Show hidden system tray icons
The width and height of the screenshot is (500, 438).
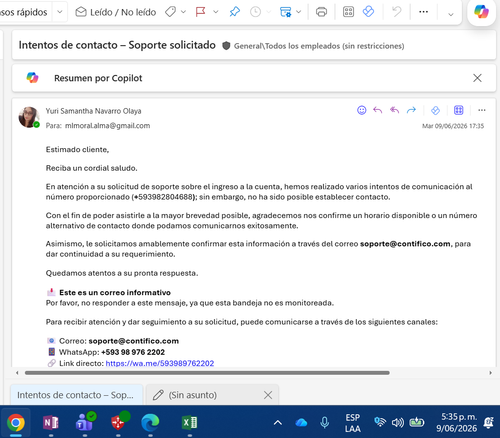(278, 423)
